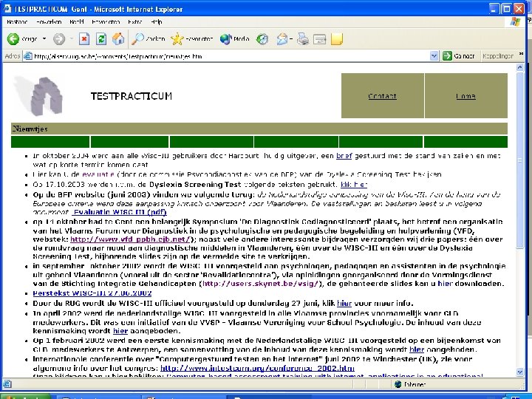Viewport: 532px width, 399px height.
Task: Click the greyed-out Forward arrow button
Action: click(59, 39)
